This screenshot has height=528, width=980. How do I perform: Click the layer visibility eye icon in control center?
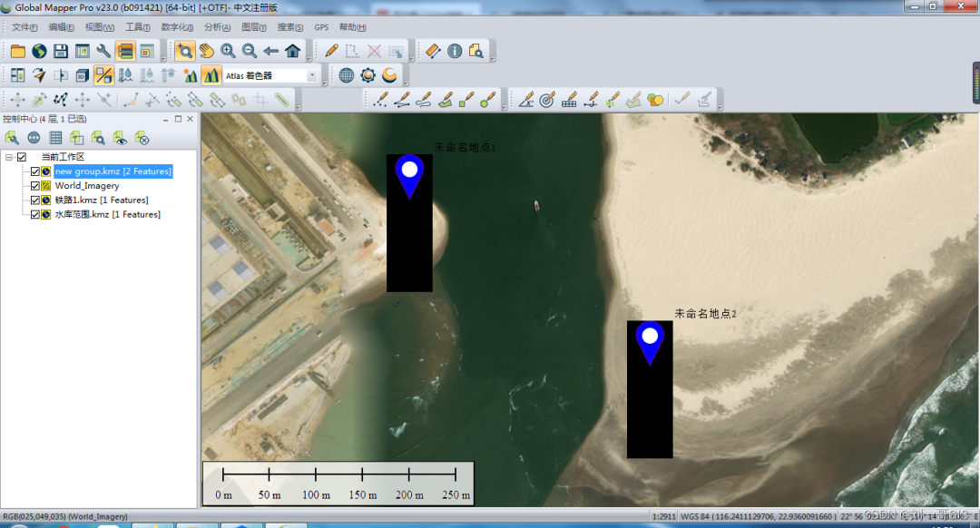pos(120,138)
